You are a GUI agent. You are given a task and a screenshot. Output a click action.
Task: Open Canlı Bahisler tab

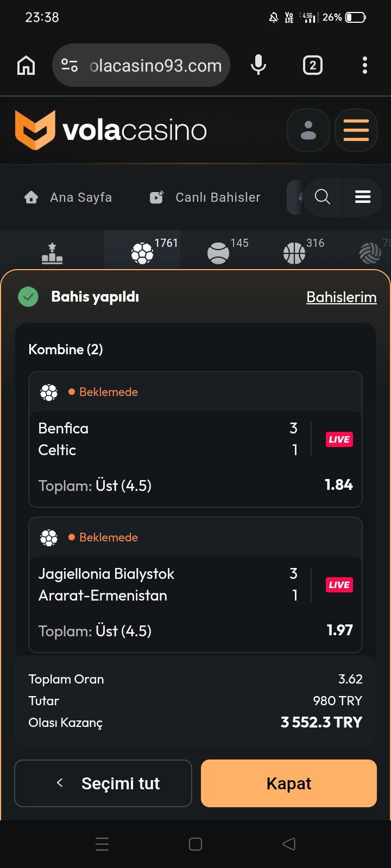[x=205, y=197]
